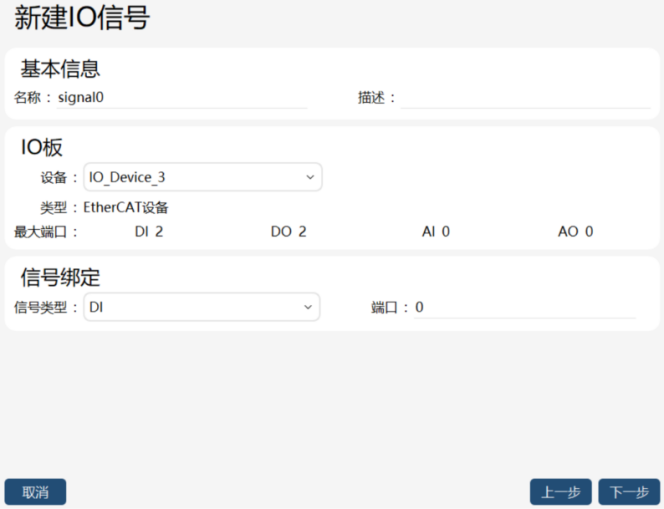664x509 pixels.
Task: Click the 名称 field containing signal0
Action: [182, 98]
